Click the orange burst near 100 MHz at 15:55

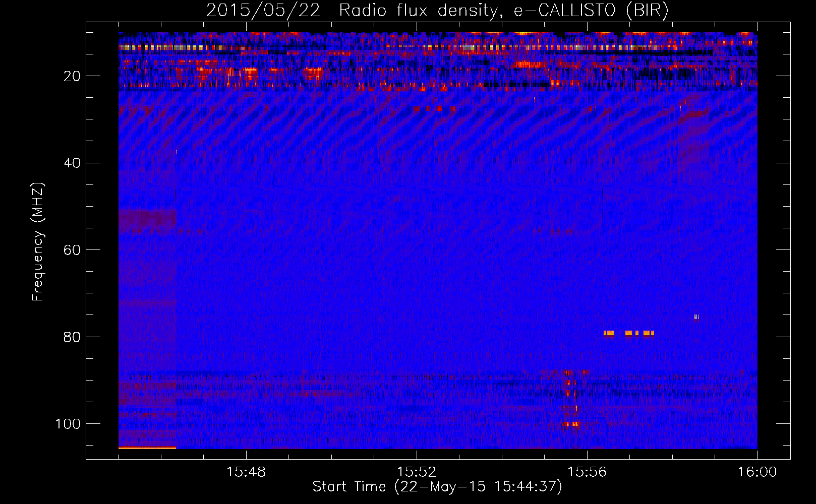pos(571,424)
